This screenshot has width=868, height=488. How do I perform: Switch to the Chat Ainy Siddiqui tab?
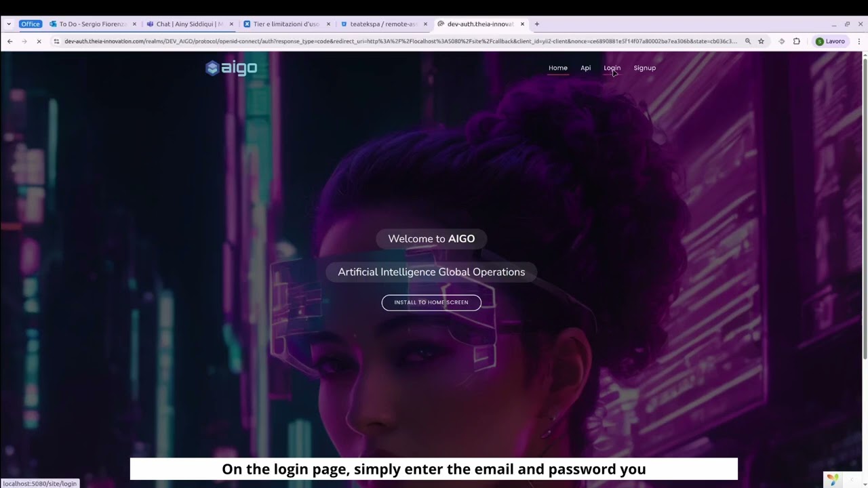pyautogui.click(x=190, y=24)
